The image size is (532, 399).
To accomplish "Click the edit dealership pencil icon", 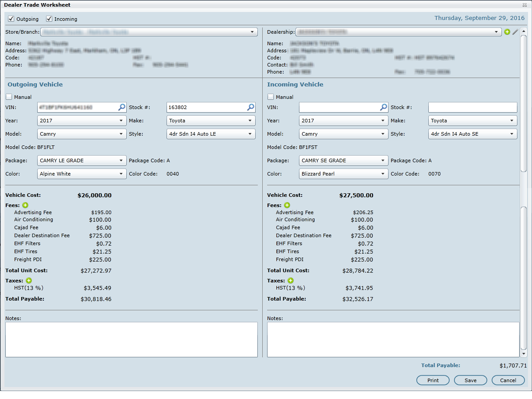I will (x=515, y=32).
